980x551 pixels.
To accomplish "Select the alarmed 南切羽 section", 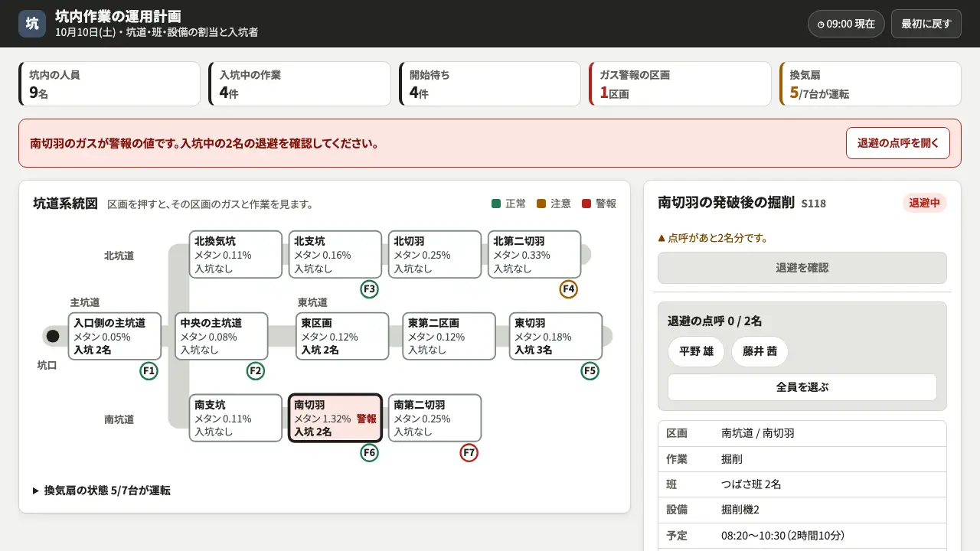I will [x=335, y=418].
